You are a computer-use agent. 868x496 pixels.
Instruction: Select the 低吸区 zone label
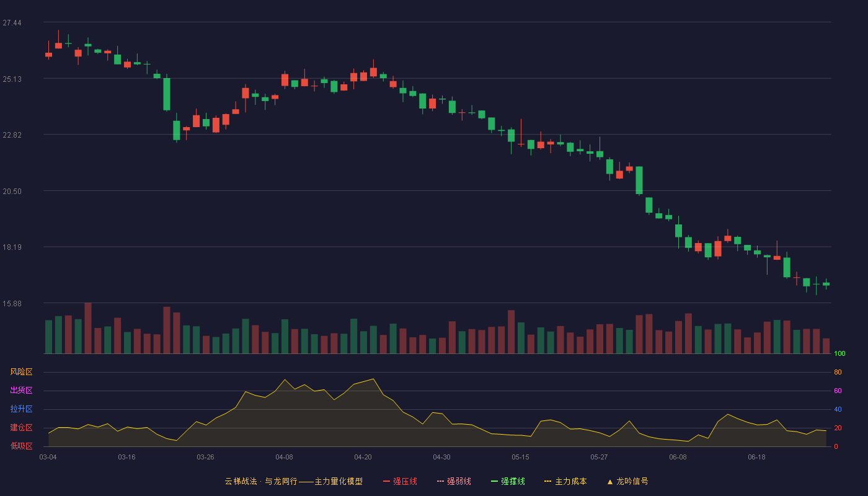pos(21,446)
